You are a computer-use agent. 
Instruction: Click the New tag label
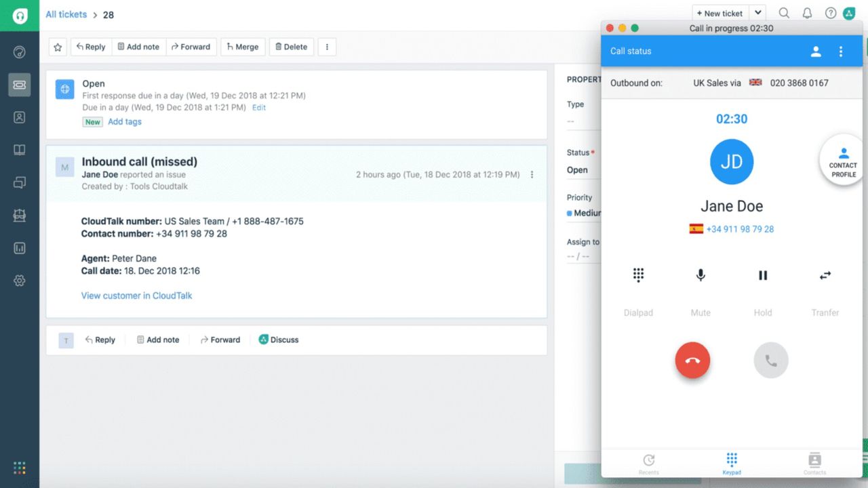pos(93,122)
